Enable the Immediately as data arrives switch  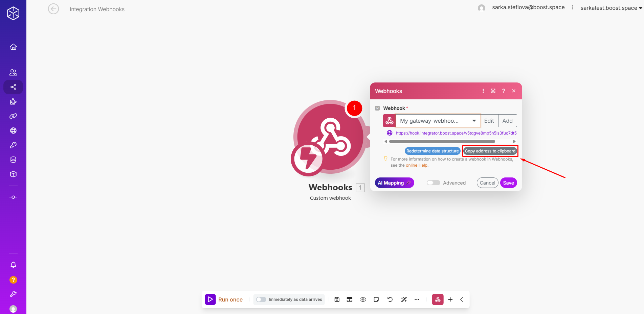pos(261,299)
